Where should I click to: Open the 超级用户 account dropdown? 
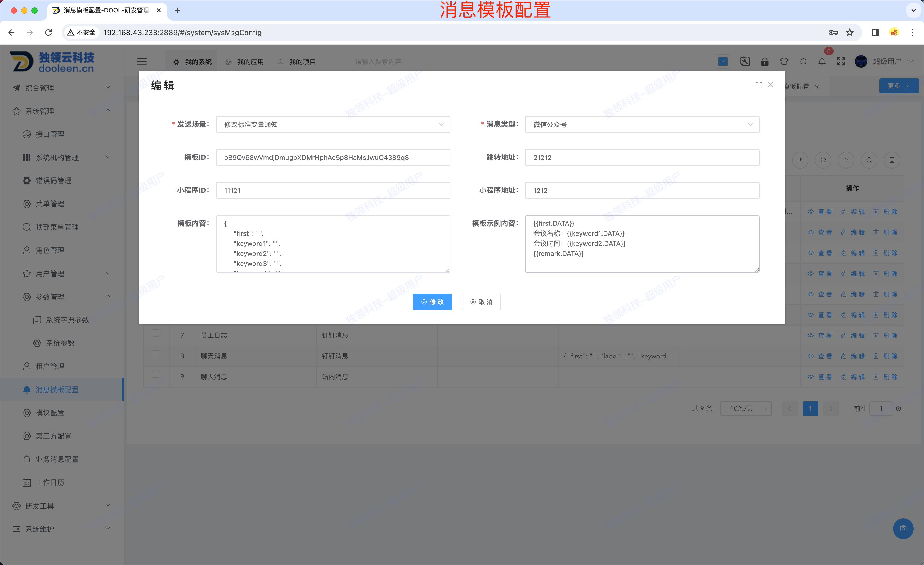coord(893,61)
